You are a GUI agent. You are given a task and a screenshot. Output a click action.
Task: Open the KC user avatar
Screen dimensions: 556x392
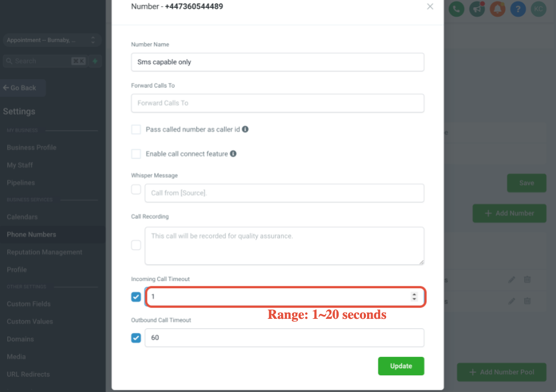538,9
